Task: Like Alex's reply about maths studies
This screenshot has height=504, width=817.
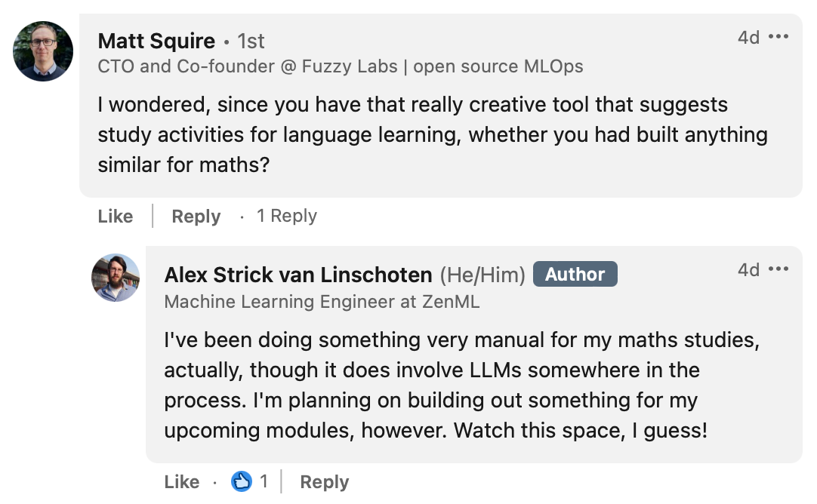Action: point(181,482)
